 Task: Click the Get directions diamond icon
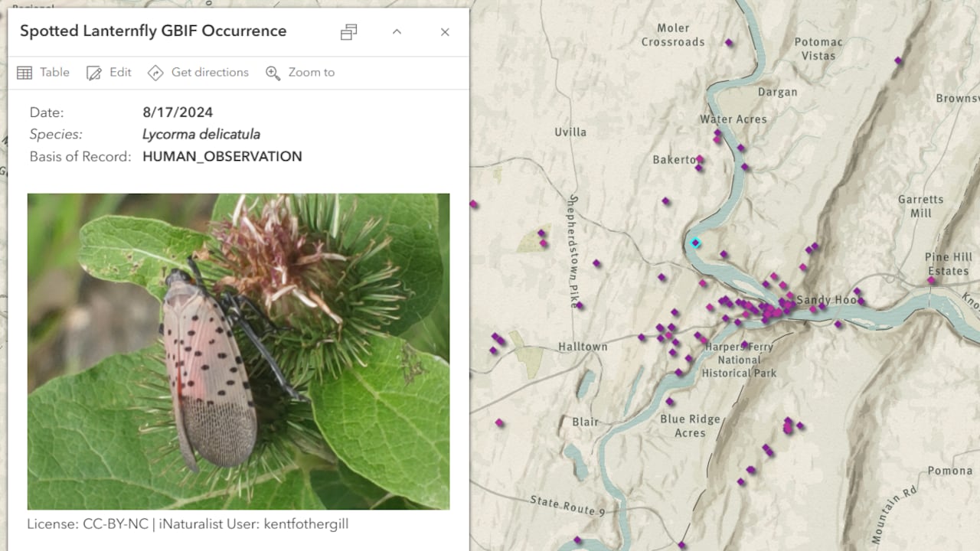point(155,72)
